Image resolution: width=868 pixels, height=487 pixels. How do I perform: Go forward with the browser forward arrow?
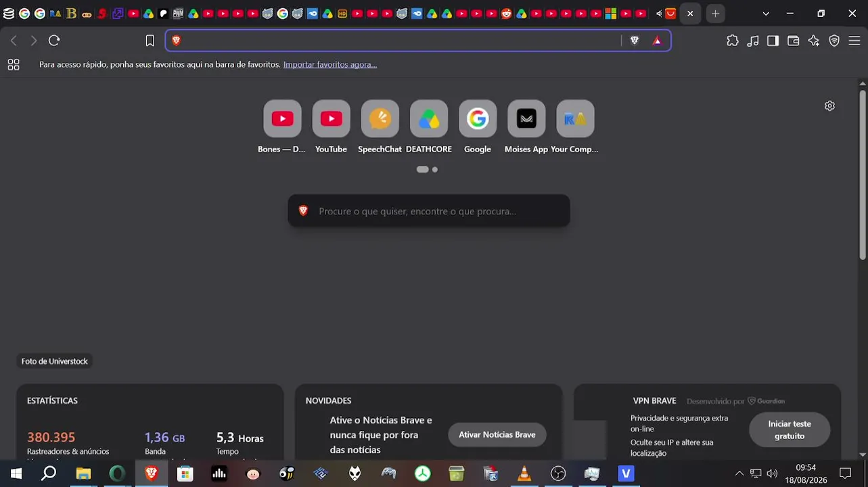pos(34,41)
